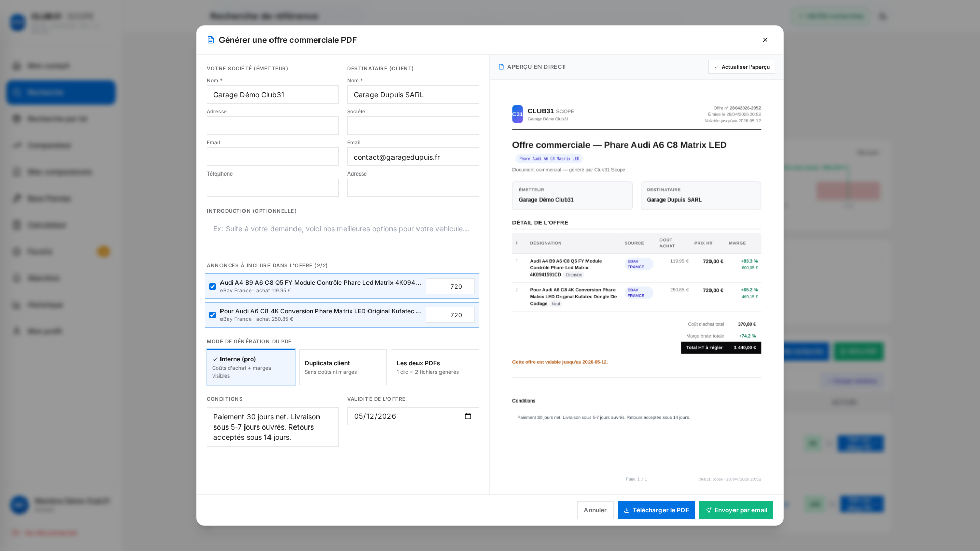The height and width of the screenshot is (551, 980).
Task: Click the destinataire Adresse field
Action: pos(413,188)
